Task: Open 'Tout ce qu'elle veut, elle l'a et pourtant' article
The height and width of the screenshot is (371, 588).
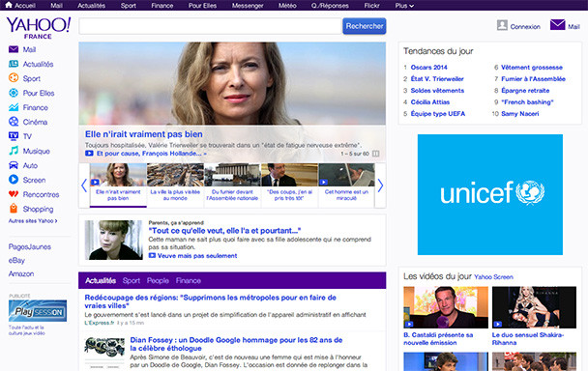Action: (x=224, y=231)
